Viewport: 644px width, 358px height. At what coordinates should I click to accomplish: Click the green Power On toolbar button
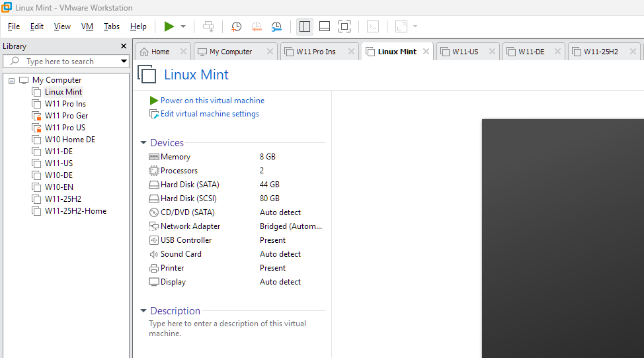pyautogui.click(x=169, y=26)
